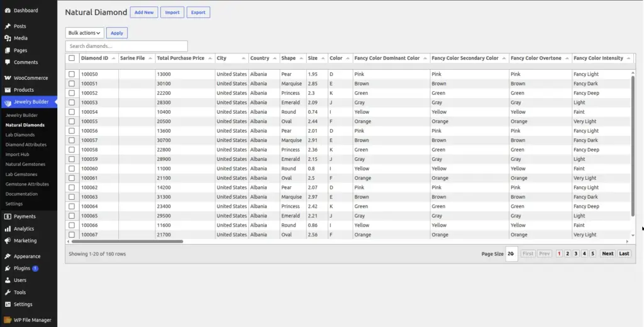Go to page 5 in pagination

(592, 254)
